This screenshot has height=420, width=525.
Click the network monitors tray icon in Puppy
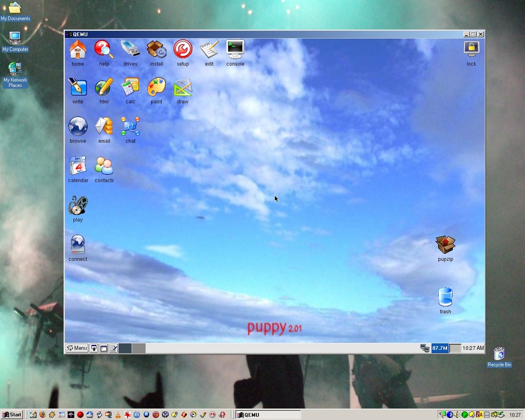point(425,348)
